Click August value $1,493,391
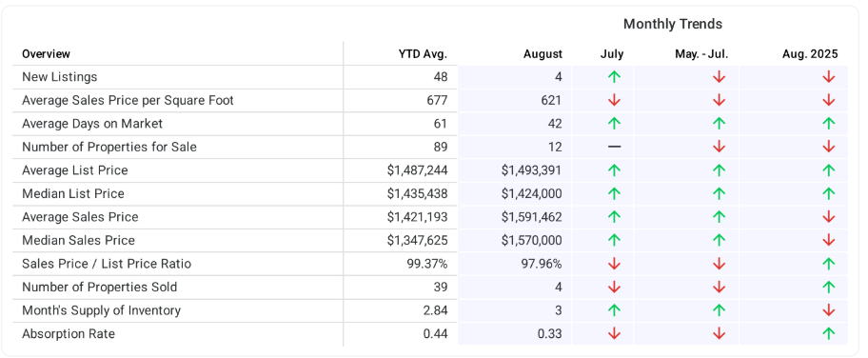The height and width of the screenshot is (358, 868). pyautogui.click(x=531, y=170)
